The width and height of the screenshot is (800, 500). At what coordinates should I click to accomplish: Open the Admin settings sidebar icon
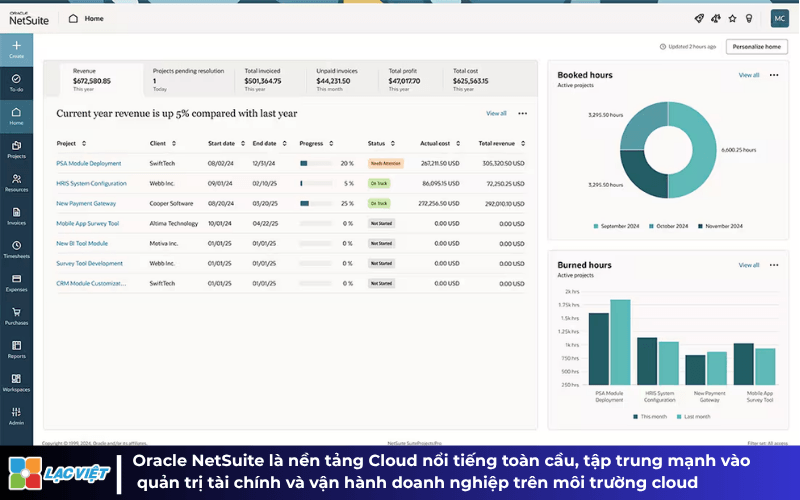tap(16, 412)
